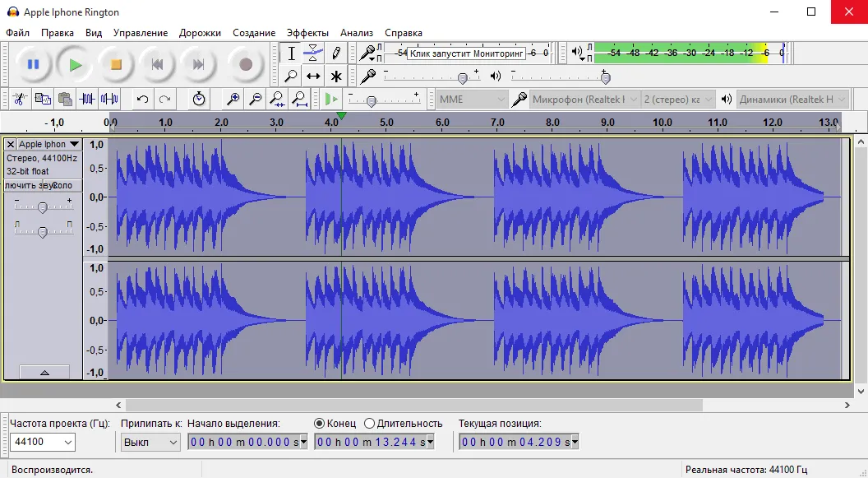Choose the Multi-tool asterisk icon
The image size is (868, 478).
pyautogui.click(x=336, y=77)
